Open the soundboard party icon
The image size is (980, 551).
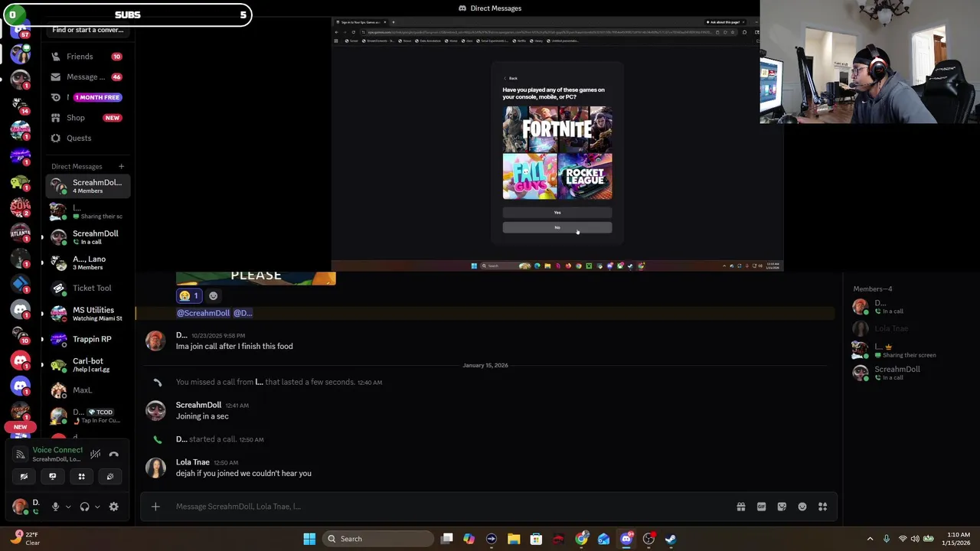click(x=110, y=476)
